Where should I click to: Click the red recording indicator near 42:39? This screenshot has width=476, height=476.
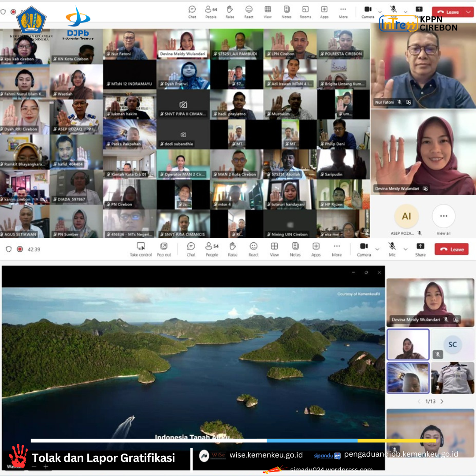click(x=20, y=249)
